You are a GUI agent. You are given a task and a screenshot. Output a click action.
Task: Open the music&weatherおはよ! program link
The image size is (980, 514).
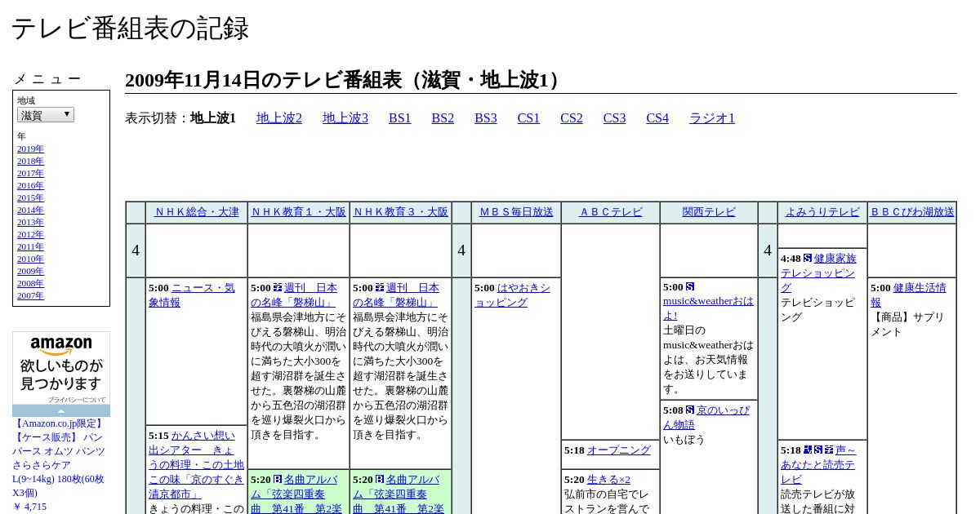(x=708, y=308)
